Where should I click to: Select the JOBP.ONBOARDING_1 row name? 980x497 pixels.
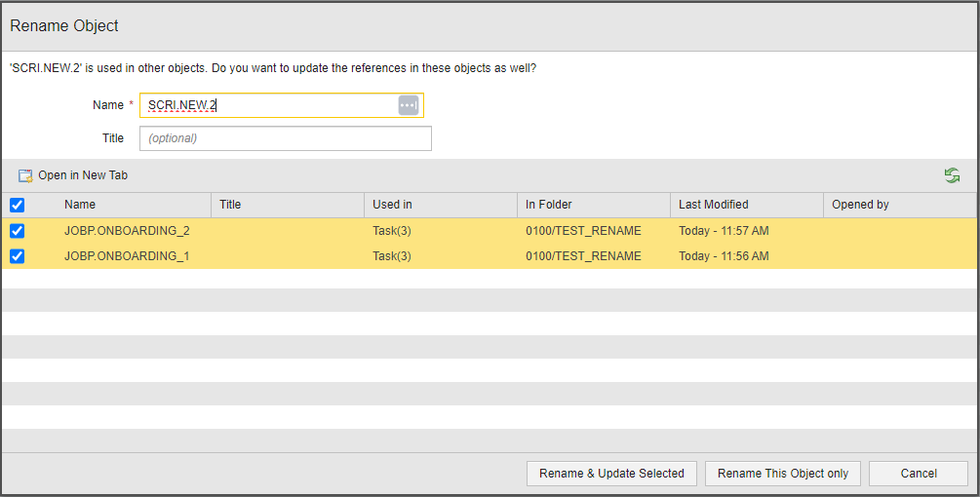click(127, 256)
